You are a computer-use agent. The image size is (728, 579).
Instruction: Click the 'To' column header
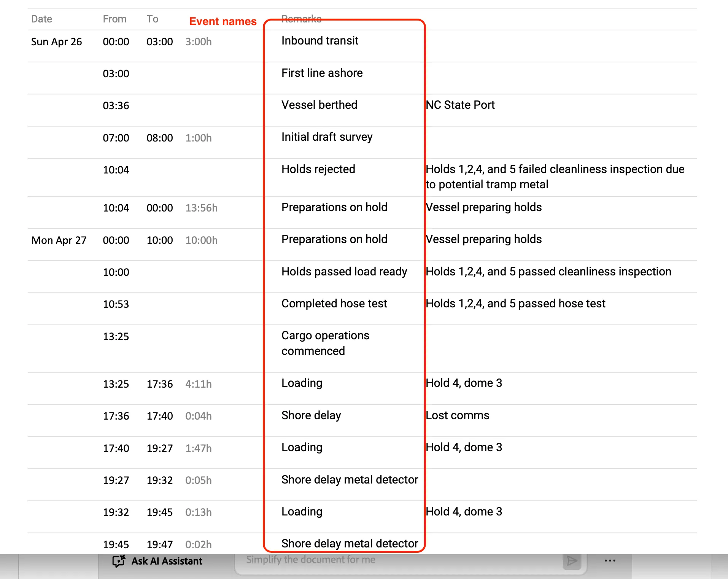(x=153, y=19)
